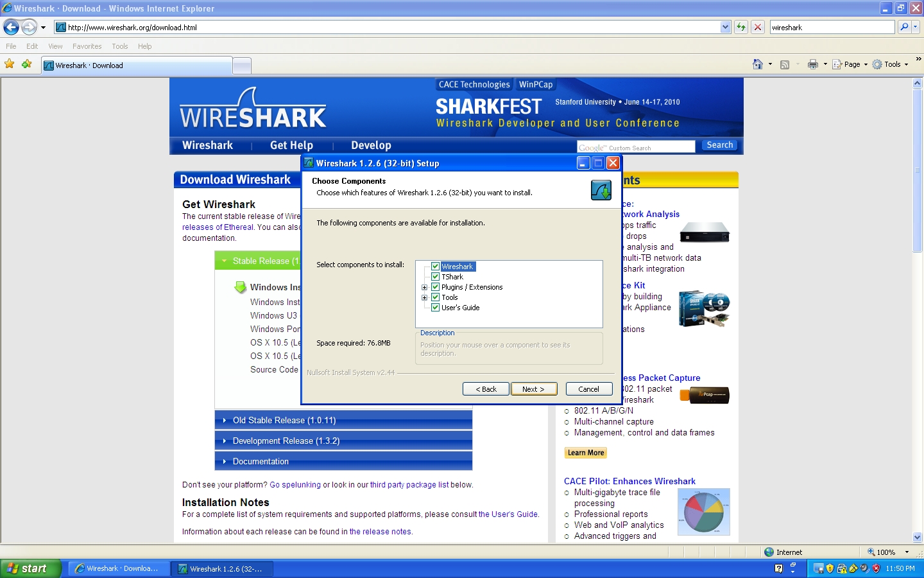
Task: Toggle the Tools component checkbox
Action: coord(435,297)
